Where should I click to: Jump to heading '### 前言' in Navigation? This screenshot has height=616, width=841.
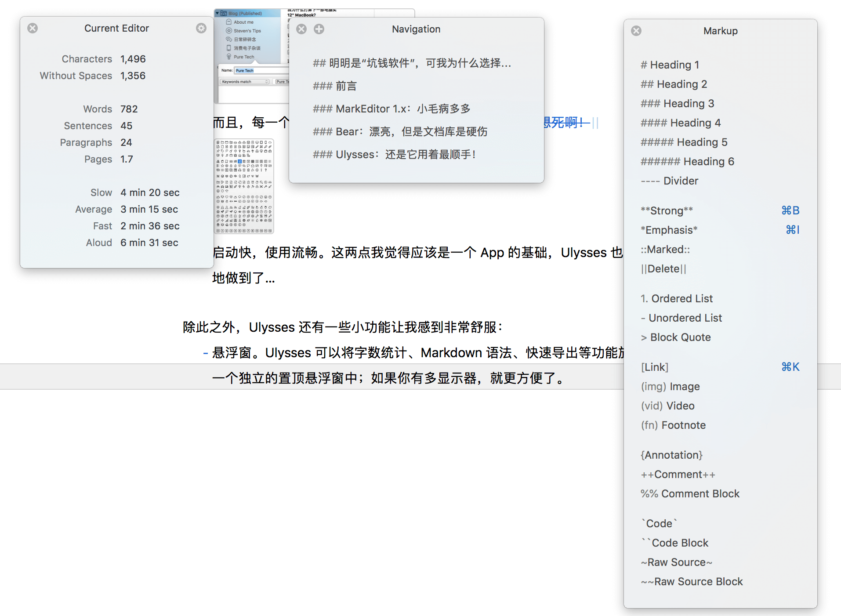tap(335, 86)
